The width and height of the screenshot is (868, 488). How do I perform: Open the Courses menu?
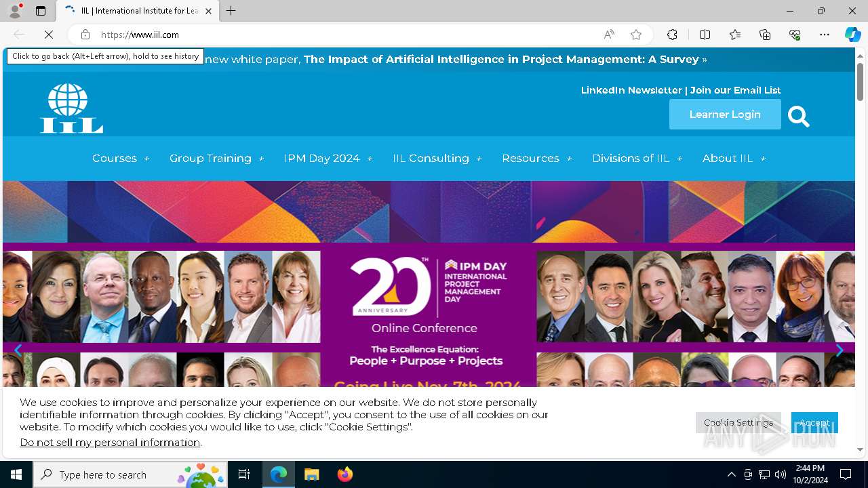[x=115, y=159]
